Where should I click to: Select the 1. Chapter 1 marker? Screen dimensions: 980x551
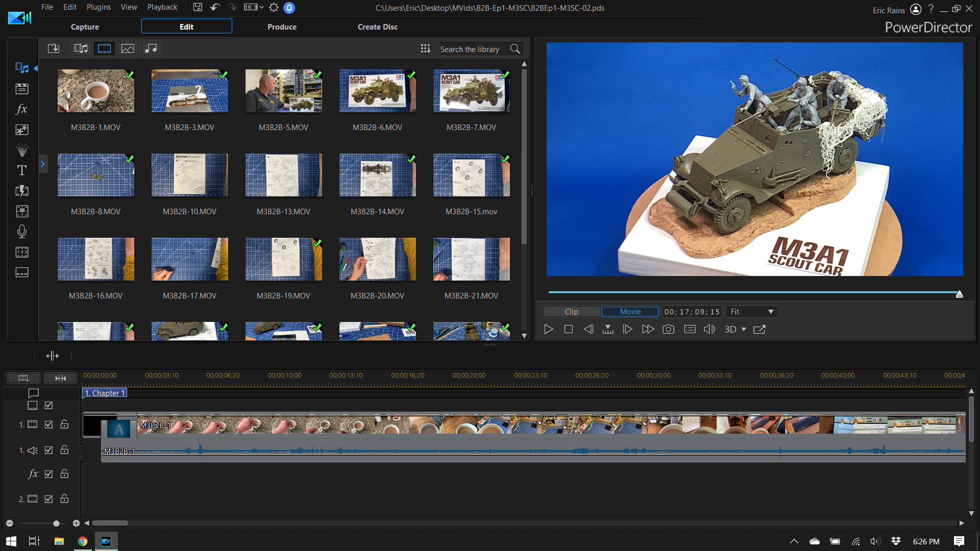105,393
